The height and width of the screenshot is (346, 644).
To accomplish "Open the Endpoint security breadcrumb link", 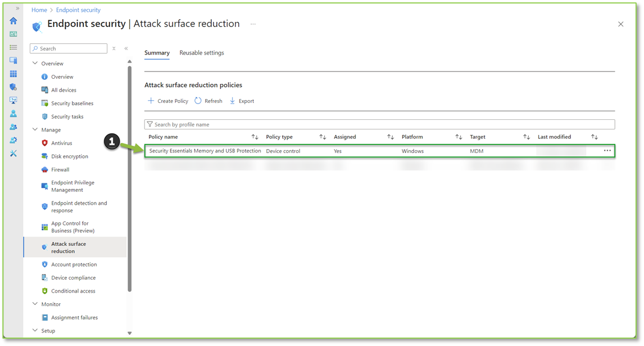I will [78, 10].
